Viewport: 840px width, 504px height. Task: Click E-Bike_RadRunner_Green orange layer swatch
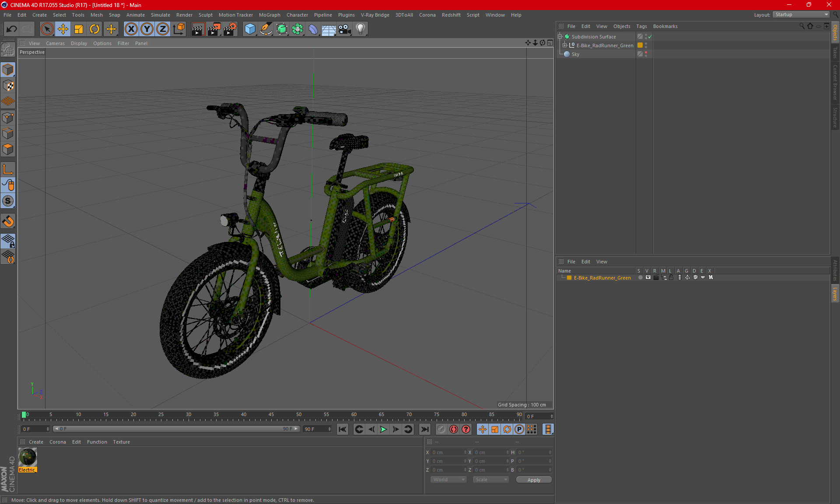[x=640, y=45]
